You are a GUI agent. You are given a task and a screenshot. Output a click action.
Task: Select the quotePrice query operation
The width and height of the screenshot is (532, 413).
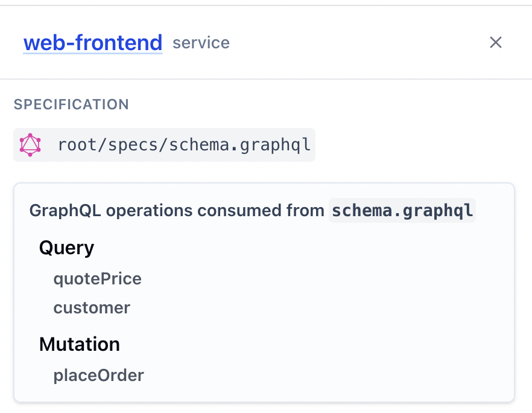97,279
